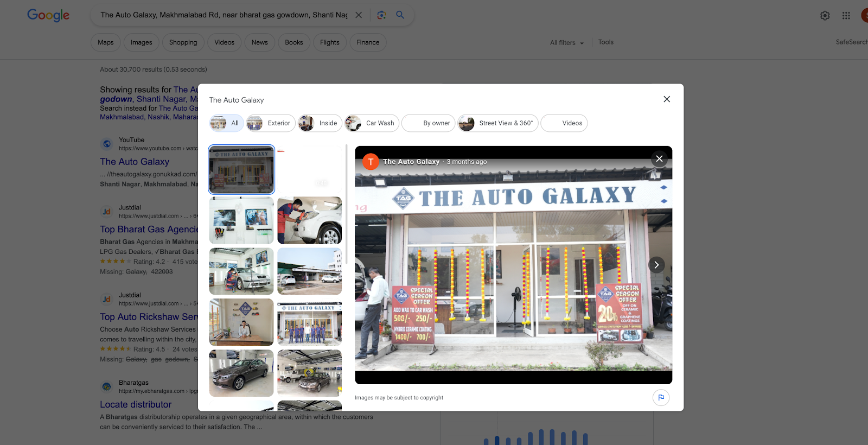This screenshot has width=868, height=445.
Task: Clear the search box text
Action: coord(359,15)
